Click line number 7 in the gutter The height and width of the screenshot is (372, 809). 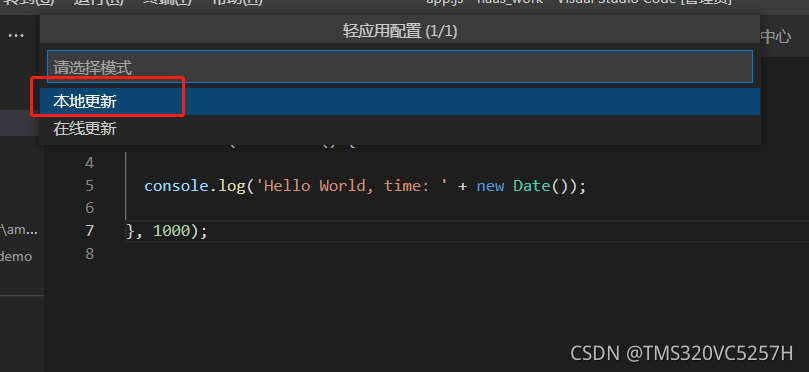(x=90, y=231)
